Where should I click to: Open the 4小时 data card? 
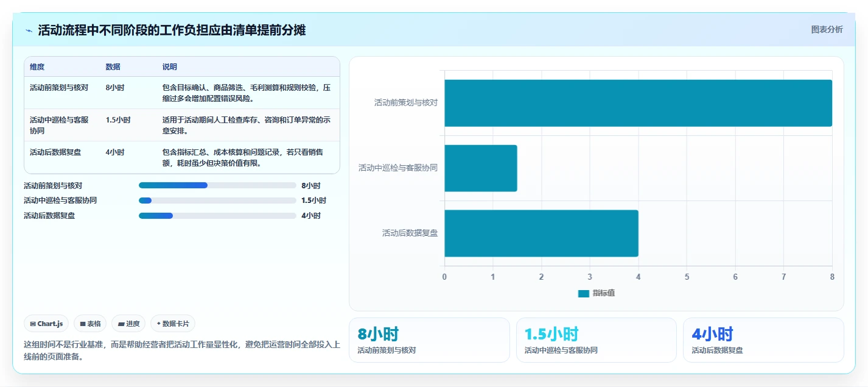(763, 340)
